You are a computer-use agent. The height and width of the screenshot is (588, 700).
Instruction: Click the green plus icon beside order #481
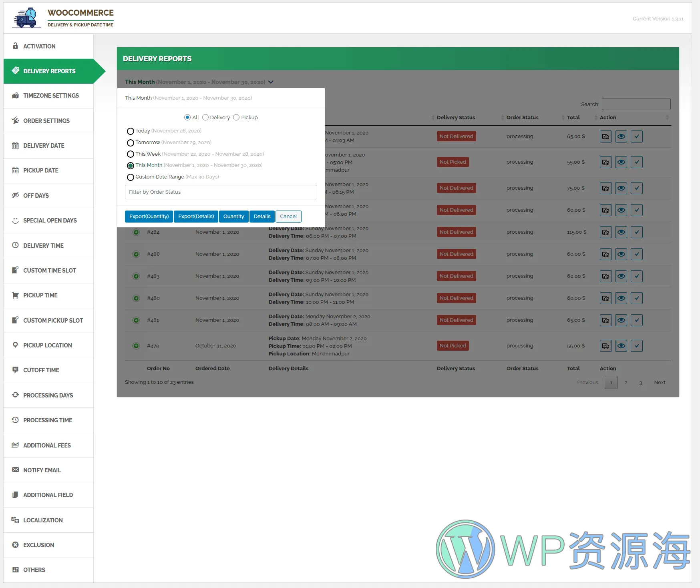point(136,320)
